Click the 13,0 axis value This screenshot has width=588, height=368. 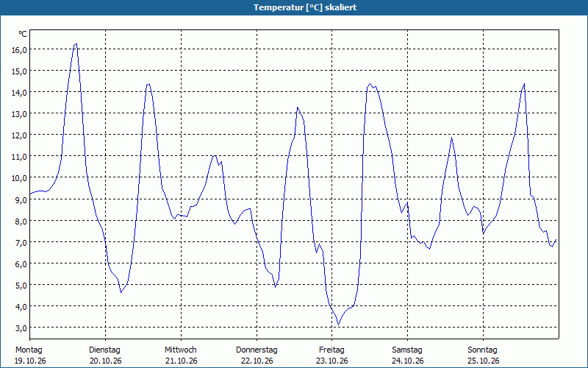[x=19, y=114]
